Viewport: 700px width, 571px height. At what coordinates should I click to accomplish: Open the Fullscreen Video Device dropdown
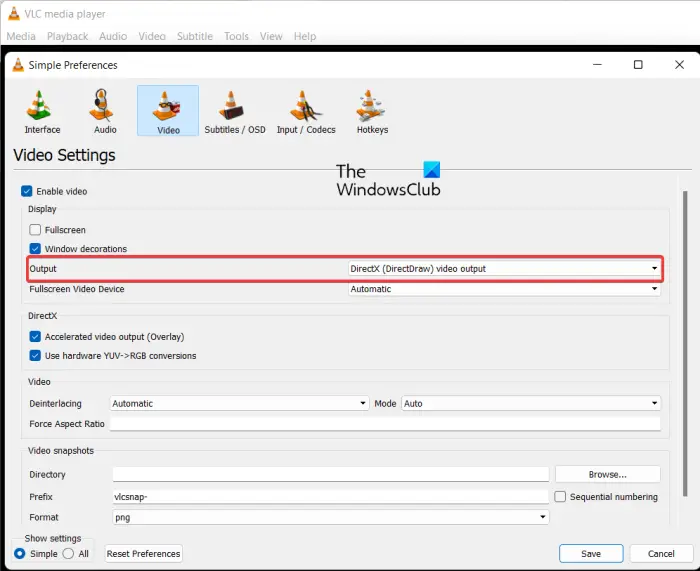coord(504,289)
